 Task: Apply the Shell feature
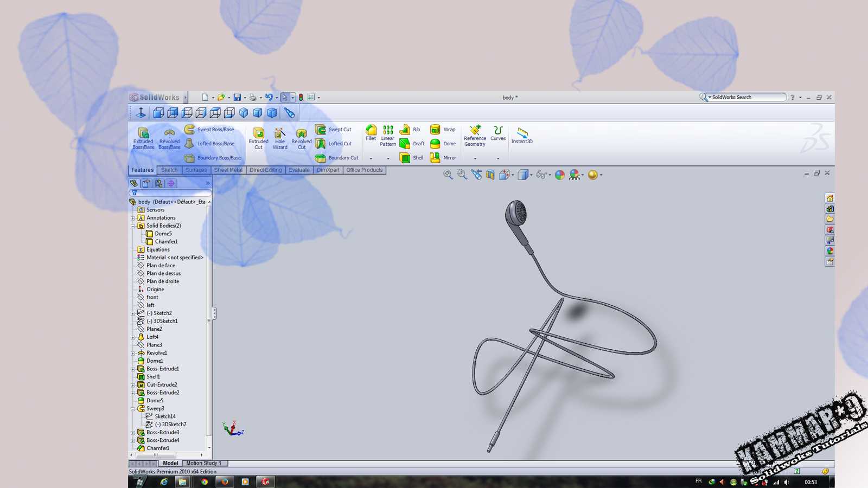(x=412, y=158)
